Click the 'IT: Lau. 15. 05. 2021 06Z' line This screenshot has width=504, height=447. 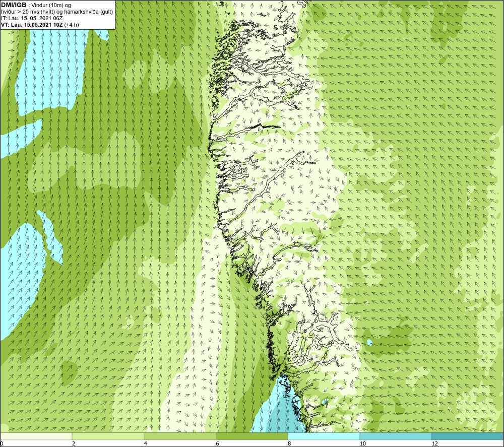tap(32, 18)
